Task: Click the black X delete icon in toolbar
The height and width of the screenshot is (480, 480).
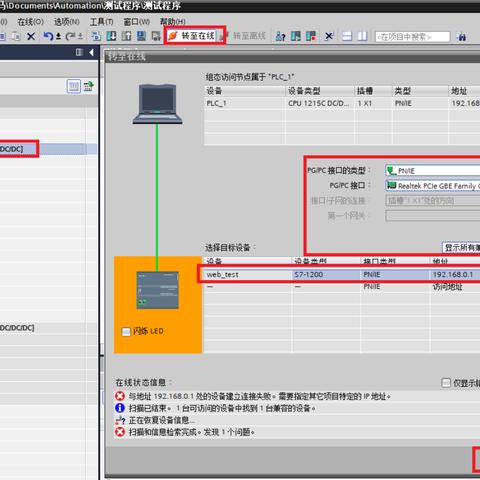Action: pos(31,36)
